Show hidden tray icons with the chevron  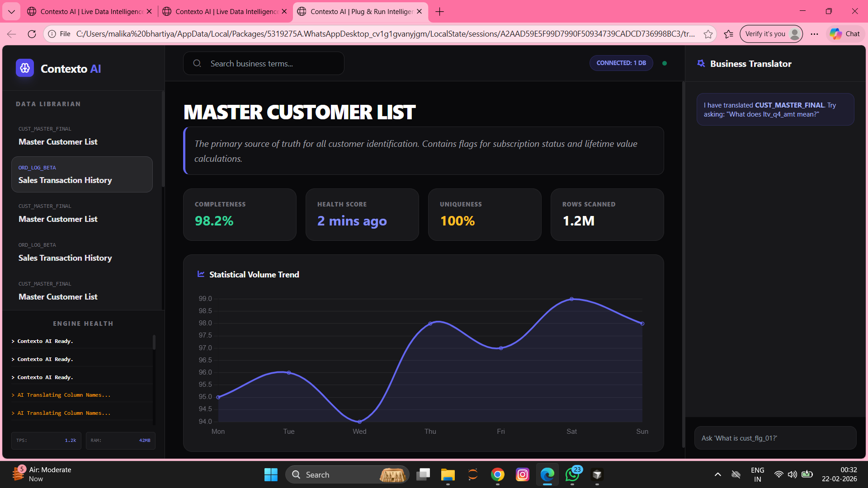click(x=718, y=474)
